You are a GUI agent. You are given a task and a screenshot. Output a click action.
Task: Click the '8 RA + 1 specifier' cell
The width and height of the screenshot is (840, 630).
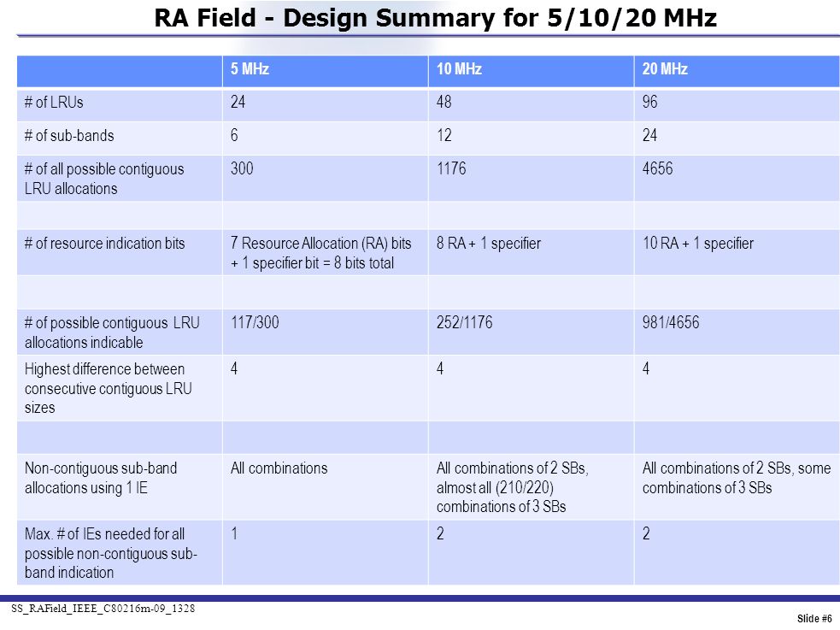point(531,252)
